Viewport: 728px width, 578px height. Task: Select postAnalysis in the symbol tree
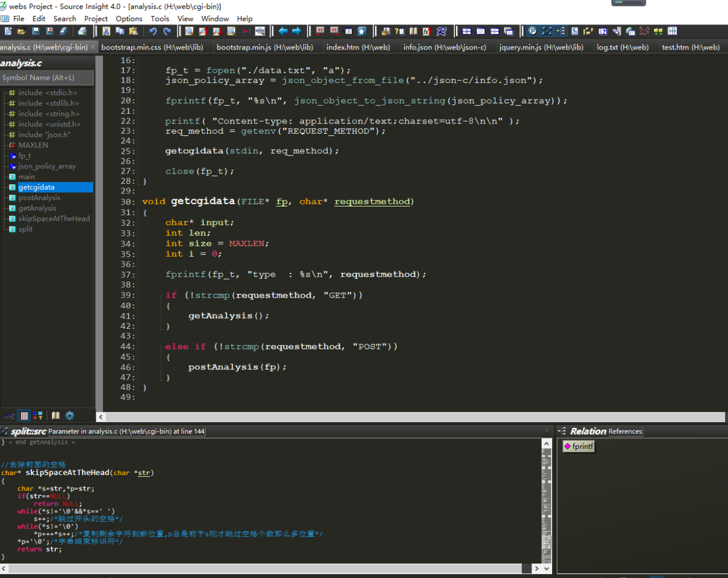coord(39,198)
